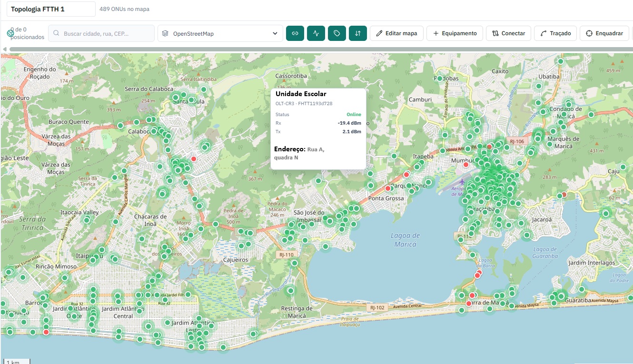Screen dimensions: 633x364
Task: Click the green ONU marker below the RJ-110 sign
Action: coord(295,263)
